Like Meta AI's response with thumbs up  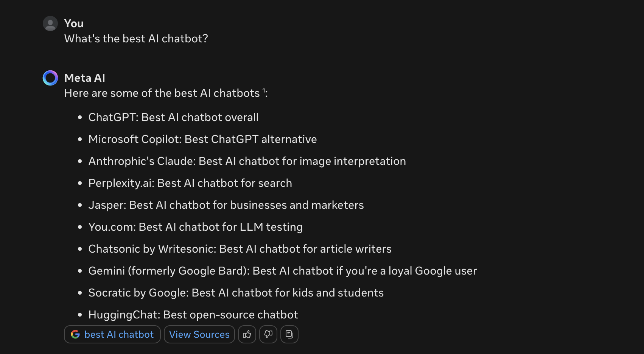tap(247, 334)
